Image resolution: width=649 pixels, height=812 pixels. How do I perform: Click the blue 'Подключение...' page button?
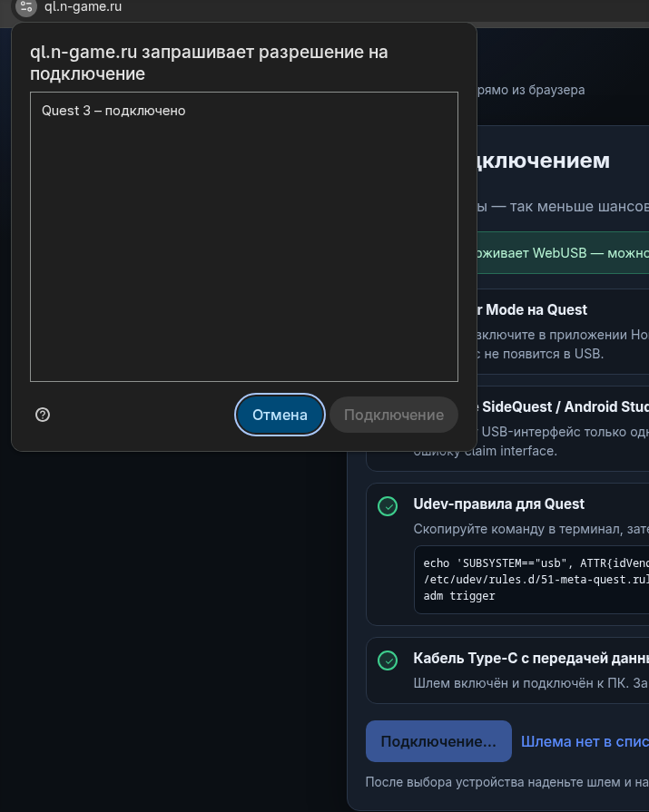(438, 741)
